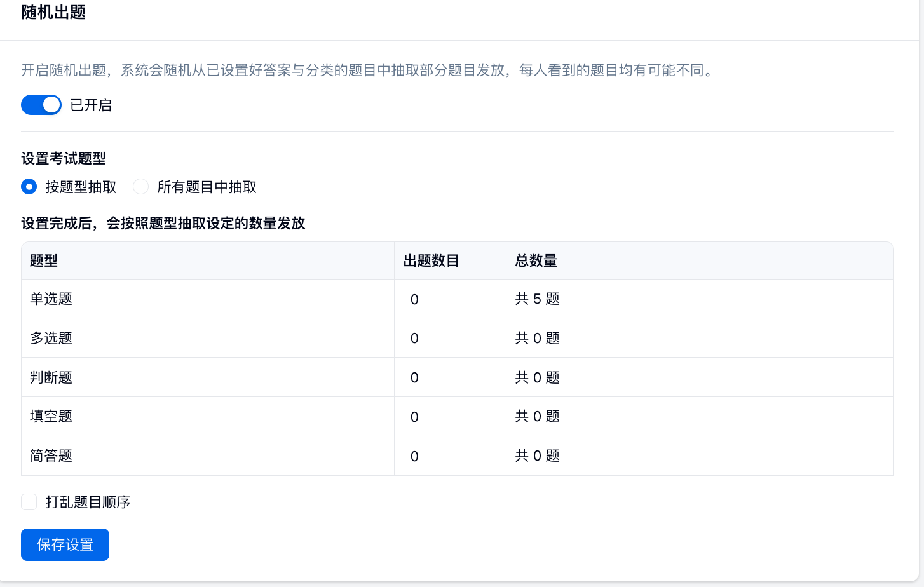
Task: Click the 填空题 question count input
Action: [449, 417]
